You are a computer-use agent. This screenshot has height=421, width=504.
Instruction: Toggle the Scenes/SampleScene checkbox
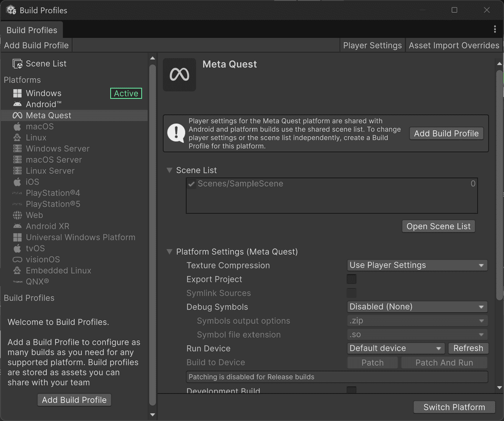pyautogui.click(x=191, y=184)
